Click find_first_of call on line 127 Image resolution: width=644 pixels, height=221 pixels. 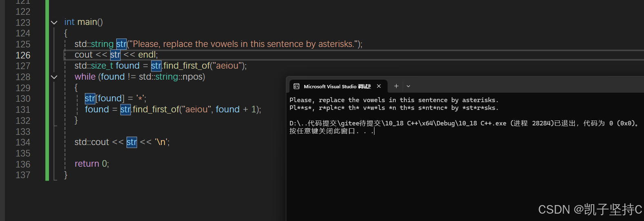187,66
